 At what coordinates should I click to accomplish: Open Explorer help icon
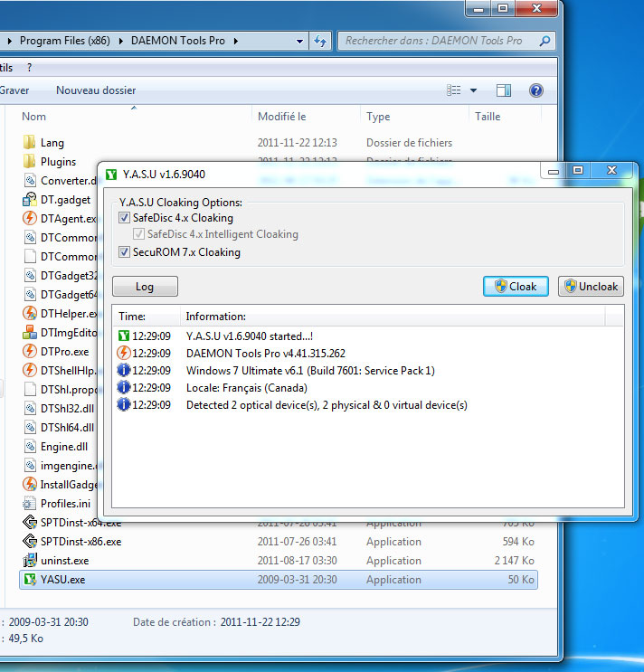[x=536, y=90]
